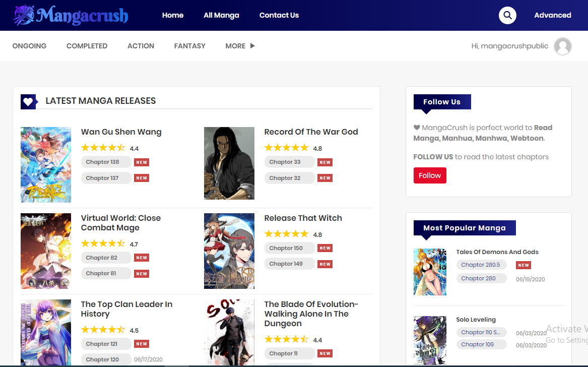This screenshot has width=588, height=367.
Task: Select COMPLETED category tab
Action: point(87,46)
